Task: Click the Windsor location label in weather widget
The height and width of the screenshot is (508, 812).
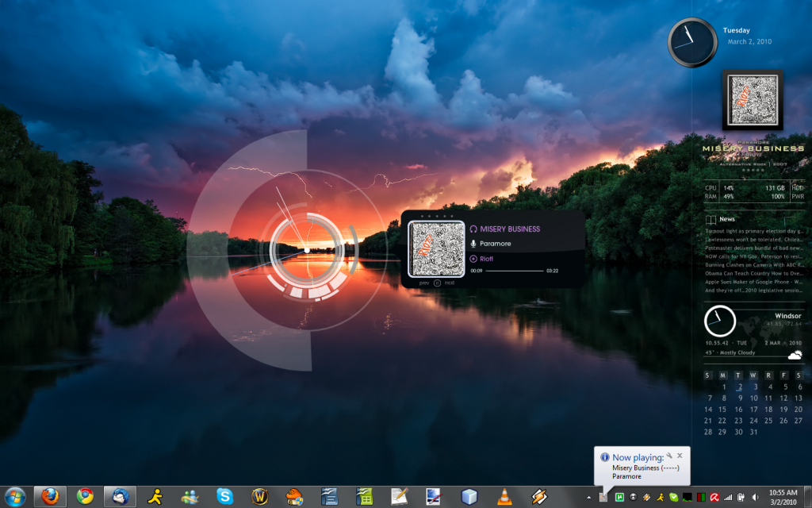Action: click(x=787, y=316)
